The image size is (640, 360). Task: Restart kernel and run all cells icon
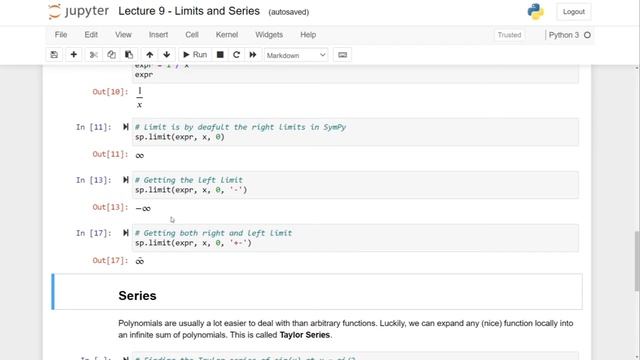pos(253,55)
